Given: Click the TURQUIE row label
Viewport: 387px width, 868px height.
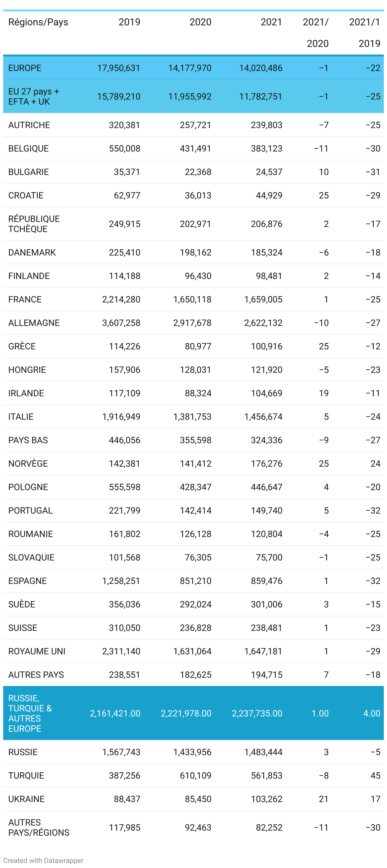Looking at the screenshot, I should pyautogui.click(x=26, y=776).
